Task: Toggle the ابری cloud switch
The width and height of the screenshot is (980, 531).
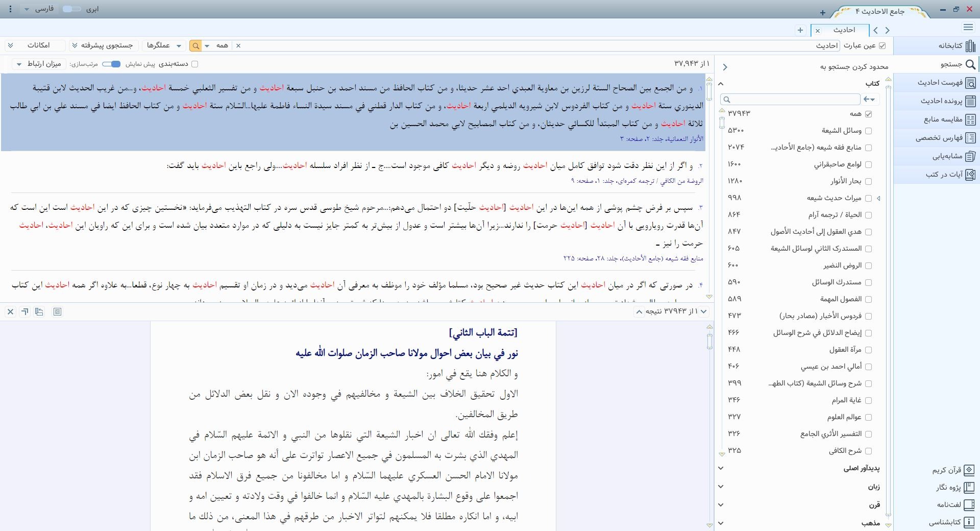Action: pyautogui.click(x=72, y=9)
